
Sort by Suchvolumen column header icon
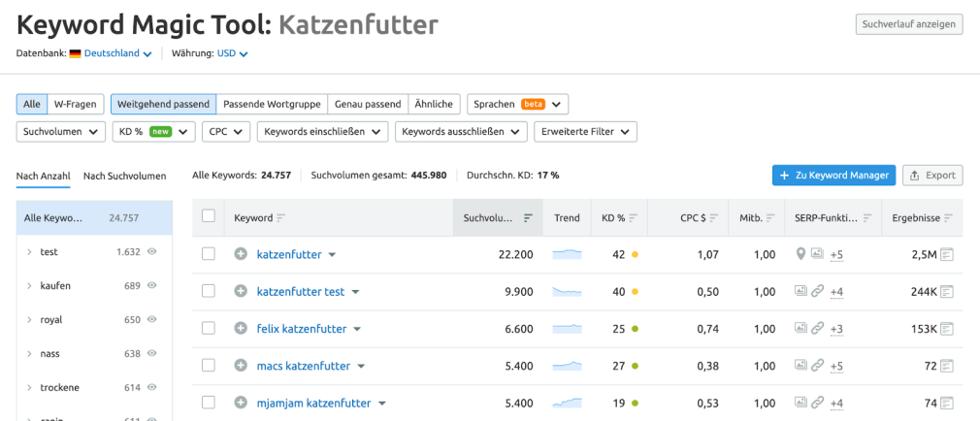[x=528, y=218]
